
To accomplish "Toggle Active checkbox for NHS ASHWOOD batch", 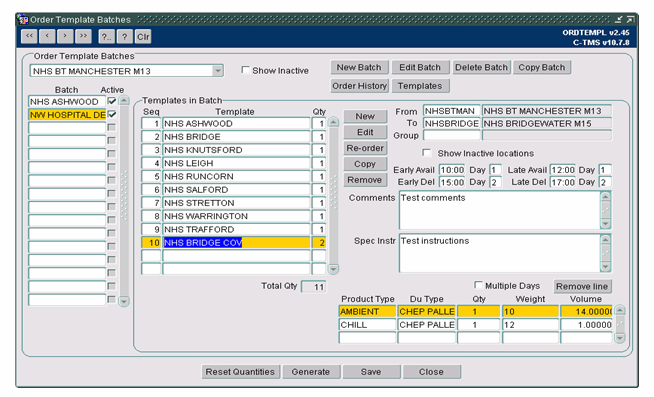I will (112, 101).
